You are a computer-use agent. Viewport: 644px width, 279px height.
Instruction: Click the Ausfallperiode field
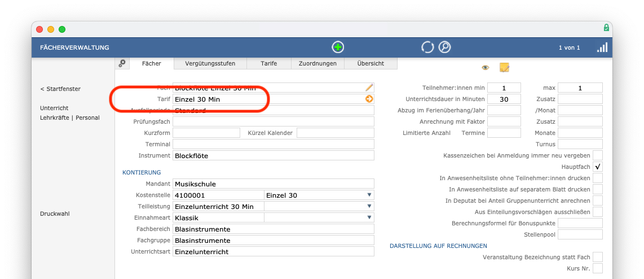point(274,110)
